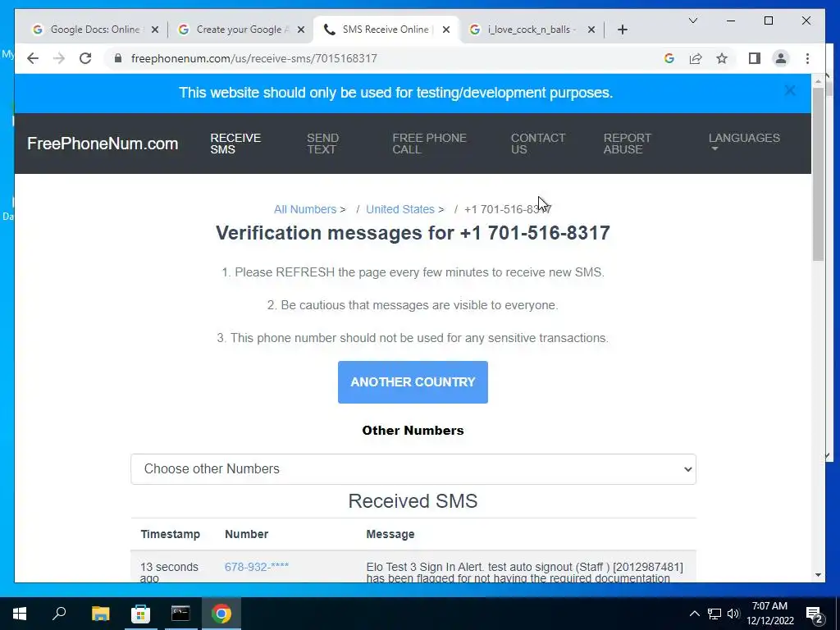
Task: Open Windows taskbar search
Action: (x=59, y=614)
